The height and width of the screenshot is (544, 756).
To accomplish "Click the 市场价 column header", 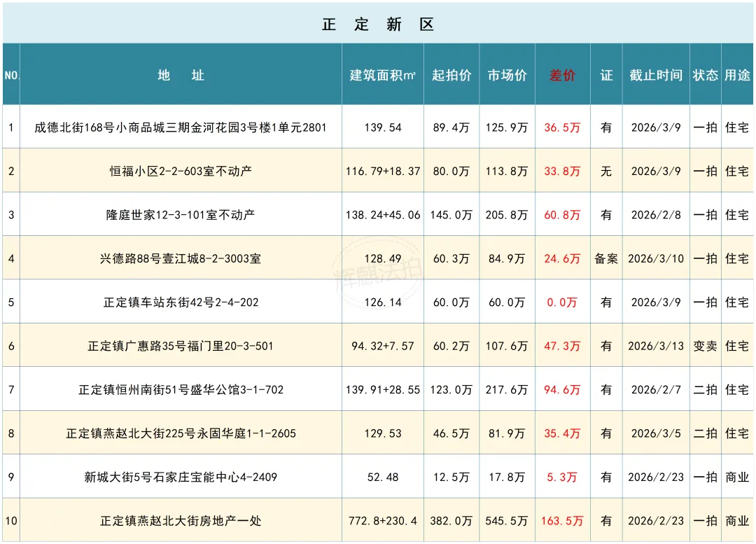I will tap(507, 75).
